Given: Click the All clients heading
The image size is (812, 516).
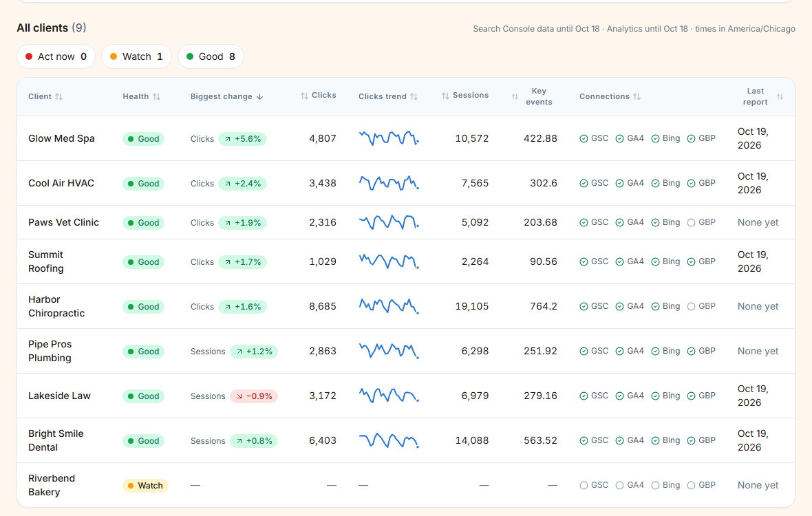Looking at the screenshot, I should pyautogui.click(x=43, y=28).
